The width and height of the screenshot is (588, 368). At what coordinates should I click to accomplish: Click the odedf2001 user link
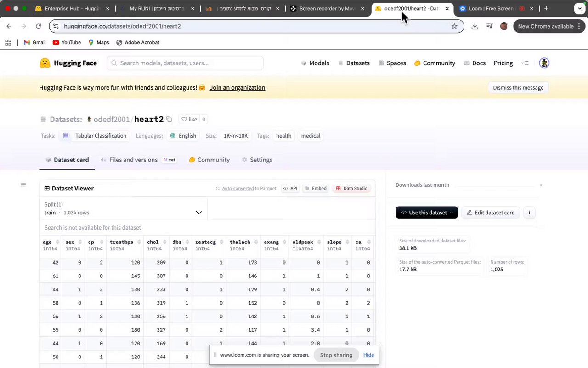[112, 119]
